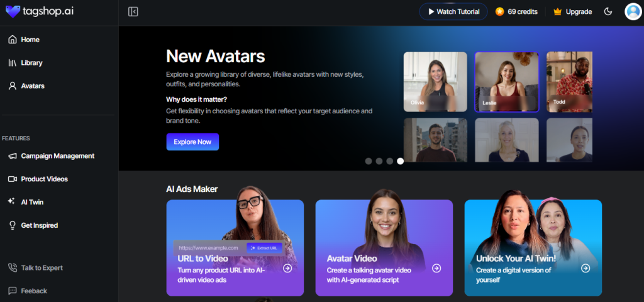Open the Unlock Your AI Twin! card title
644x302 pixels.
(x=516, y=259)
